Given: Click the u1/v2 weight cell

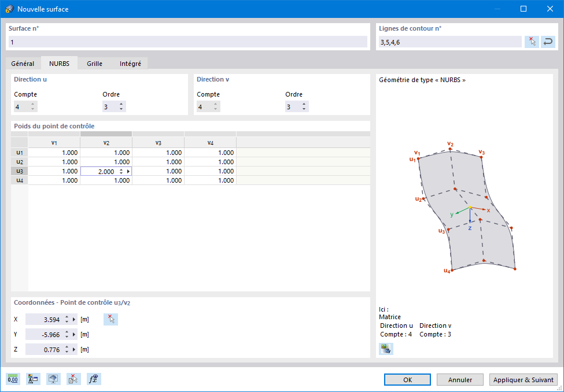Looking at the screenshot, I should tap(106, 153).
